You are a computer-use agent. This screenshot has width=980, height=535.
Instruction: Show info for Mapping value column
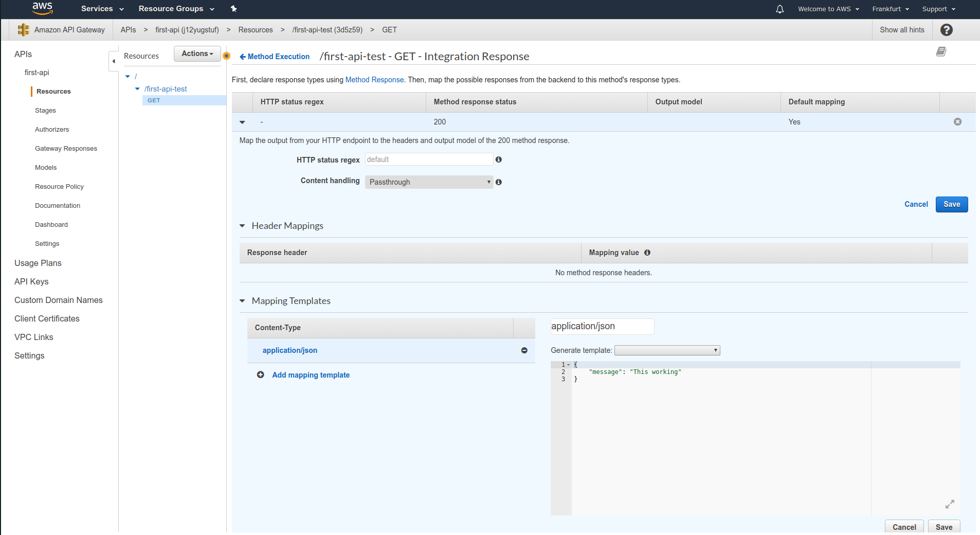[x=647, y=253]
